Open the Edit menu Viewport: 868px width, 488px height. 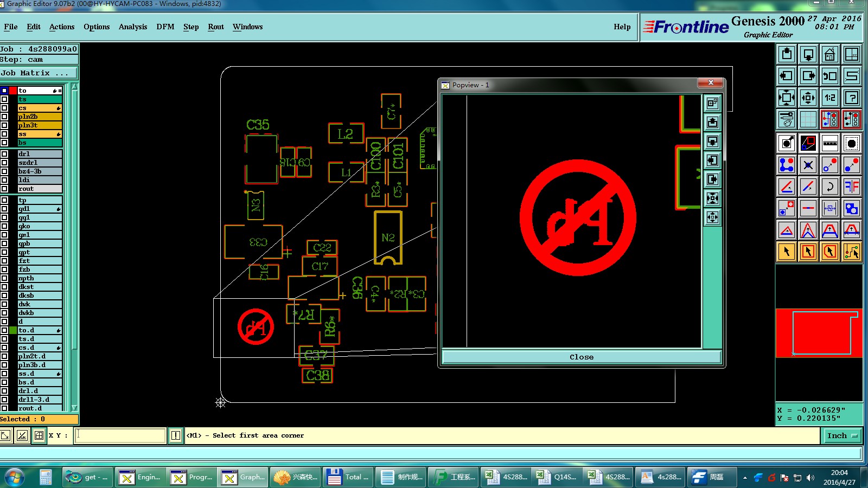tap(34, 27)
